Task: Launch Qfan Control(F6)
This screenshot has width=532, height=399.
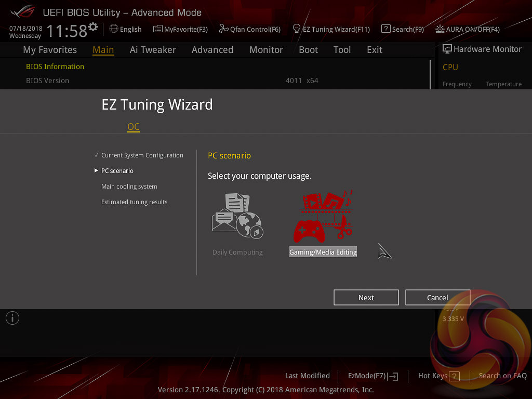Action: tap(250, 29)
